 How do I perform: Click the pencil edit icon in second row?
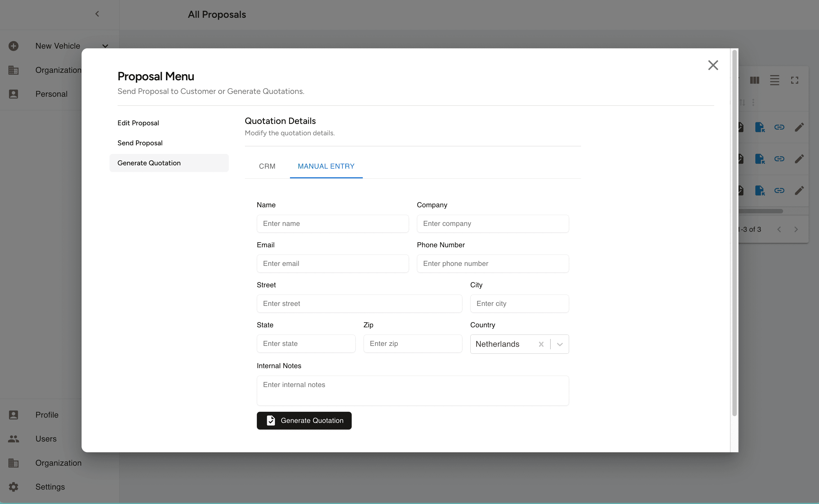pyautogui.click(x=799, y=159)
